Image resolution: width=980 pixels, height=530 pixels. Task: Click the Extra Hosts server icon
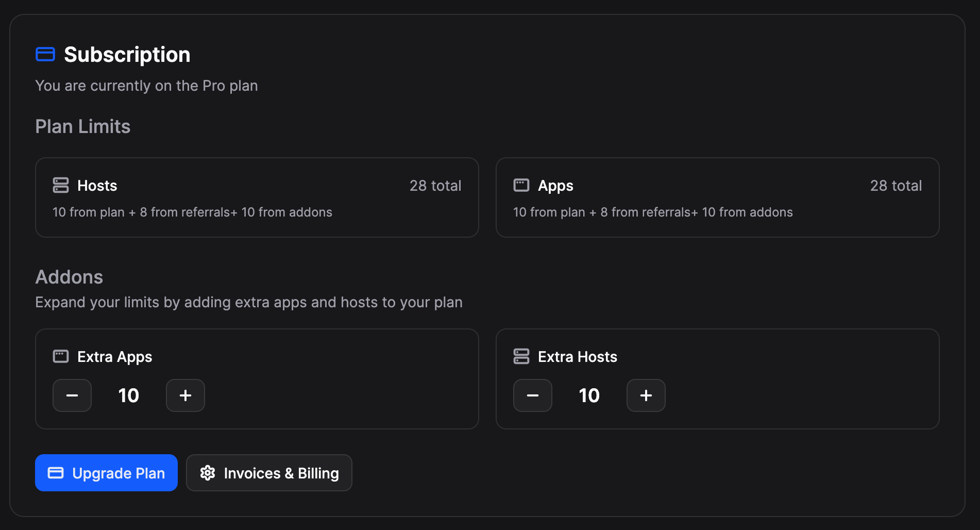tap(521, 356)
